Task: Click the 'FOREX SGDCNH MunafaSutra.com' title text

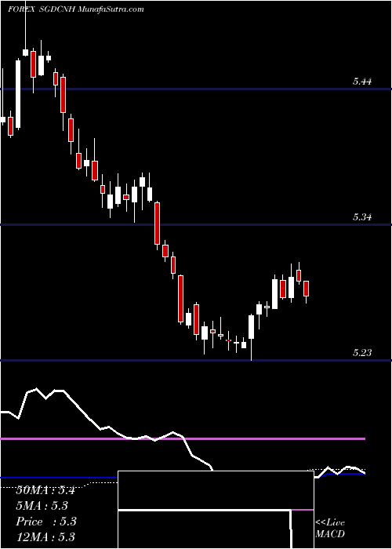Action: (x=76, y=9)
